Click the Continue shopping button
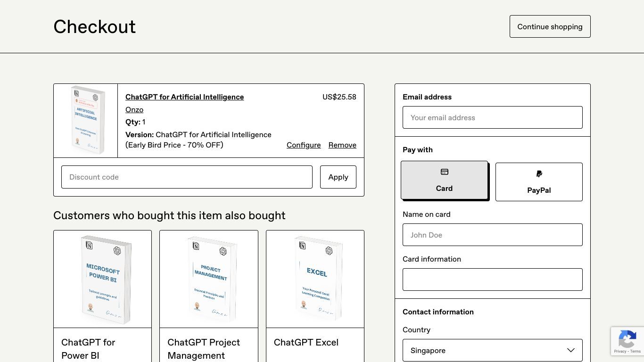 tap(550, 26)
